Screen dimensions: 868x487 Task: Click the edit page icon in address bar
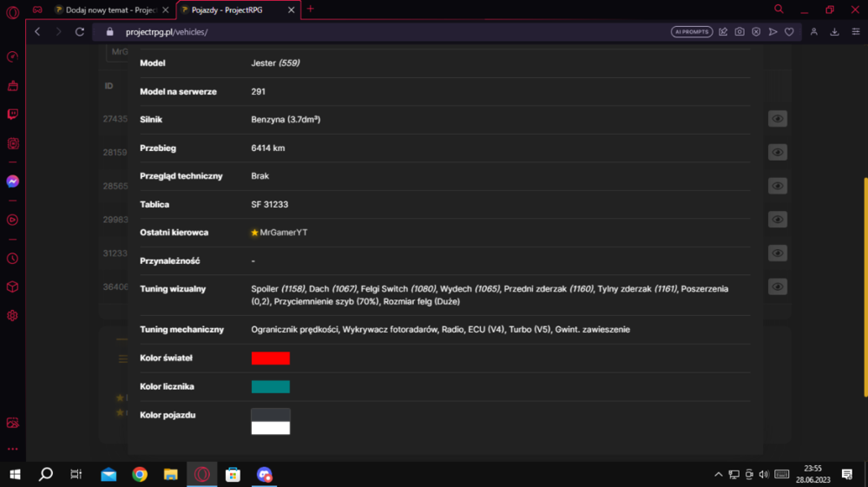pyautogui.click(x=723, y=32)
